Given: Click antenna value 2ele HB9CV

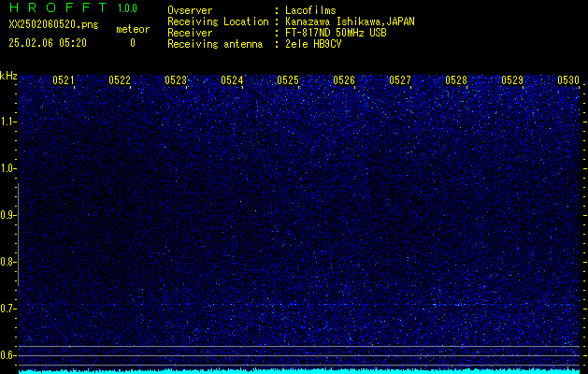Looking at the screenshot, I should (313, 44).
